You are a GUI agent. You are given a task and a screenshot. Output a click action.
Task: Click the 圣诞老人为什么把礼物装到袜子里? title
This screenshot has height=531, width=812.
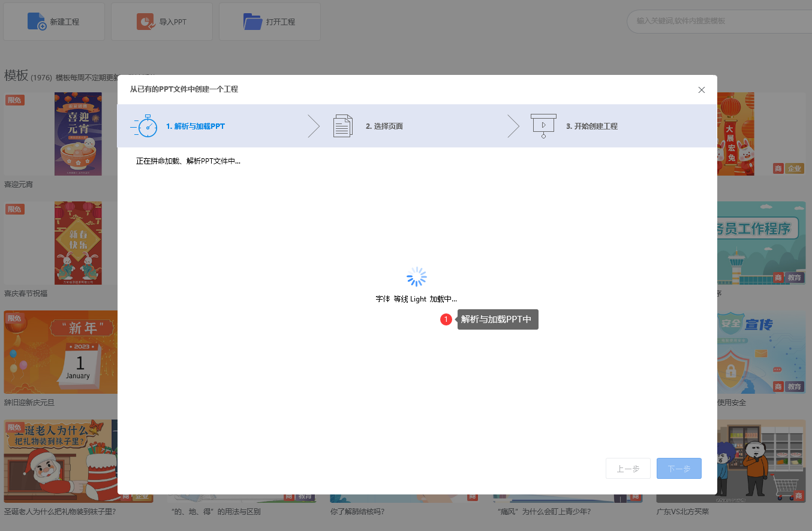[60, 512]
